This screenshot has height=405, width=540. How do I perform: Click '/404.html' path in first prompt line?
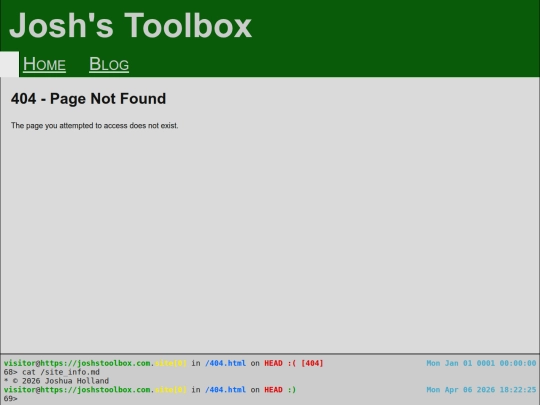[x=226, y=363]
